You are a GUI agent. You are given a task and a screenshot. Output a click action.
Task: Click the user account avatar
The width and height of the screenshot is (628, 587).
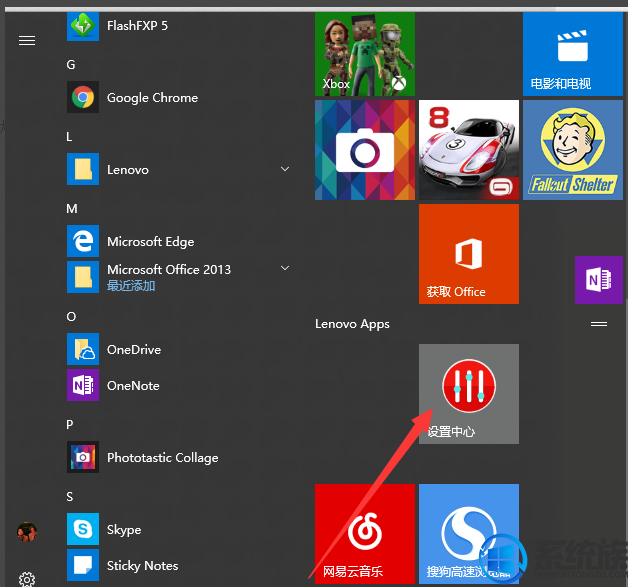click(27, 532)
